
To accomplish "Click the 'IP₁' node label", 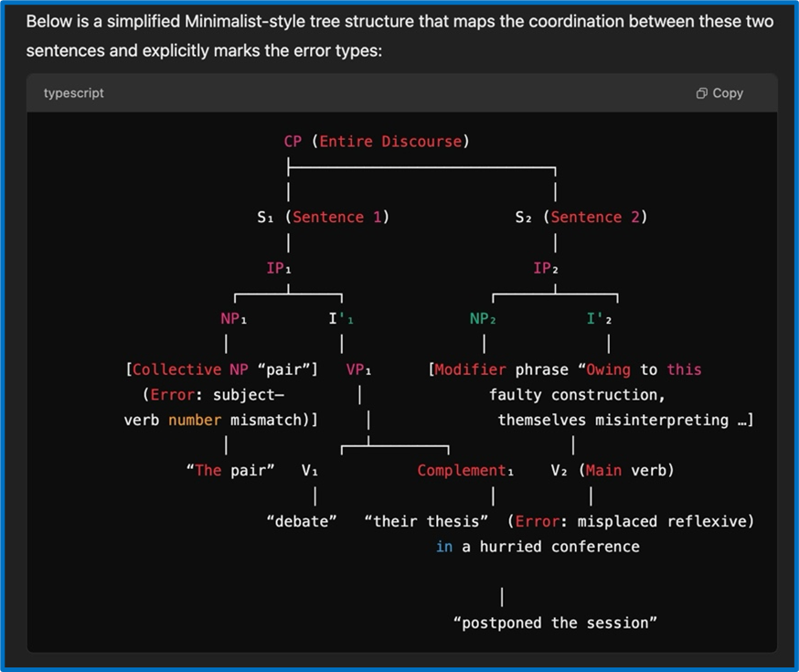I will coord(279,268).
